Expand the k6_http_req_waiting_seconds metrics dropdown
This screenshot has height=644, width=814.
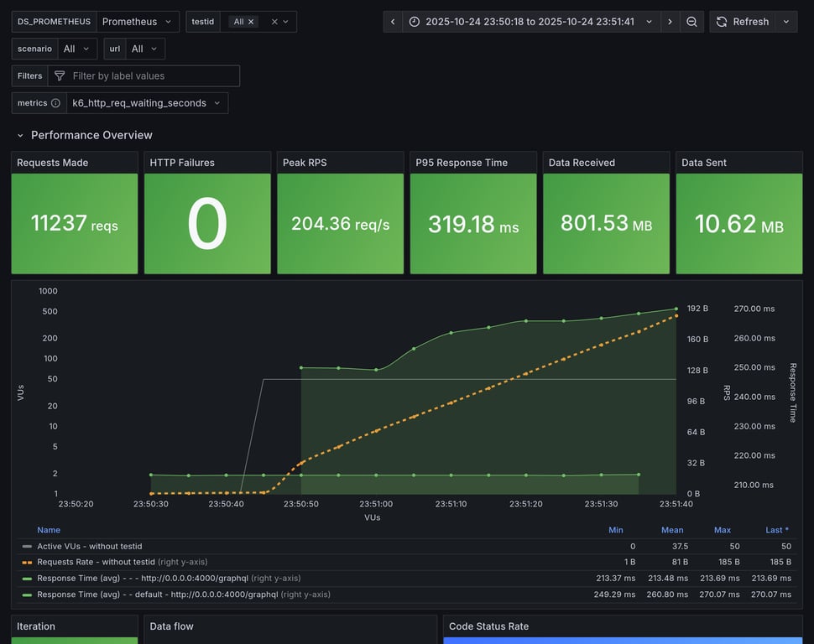click(147, 103)
